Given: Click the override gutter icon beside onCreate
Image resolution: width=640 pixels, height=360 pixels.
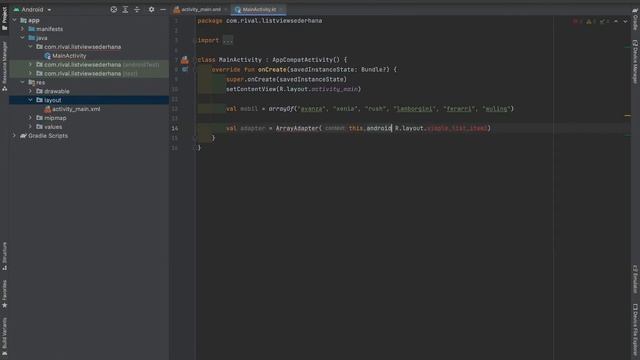Looking at the screenshot, I should 185,70.
